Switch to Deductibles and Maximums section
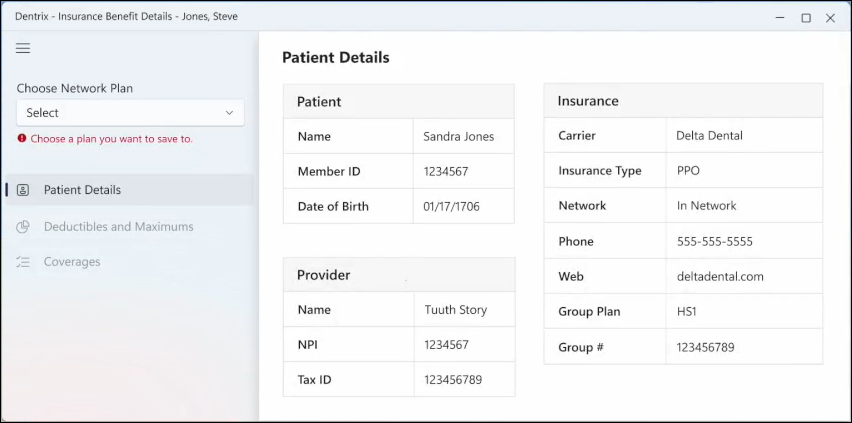 (x=129, y=227)
